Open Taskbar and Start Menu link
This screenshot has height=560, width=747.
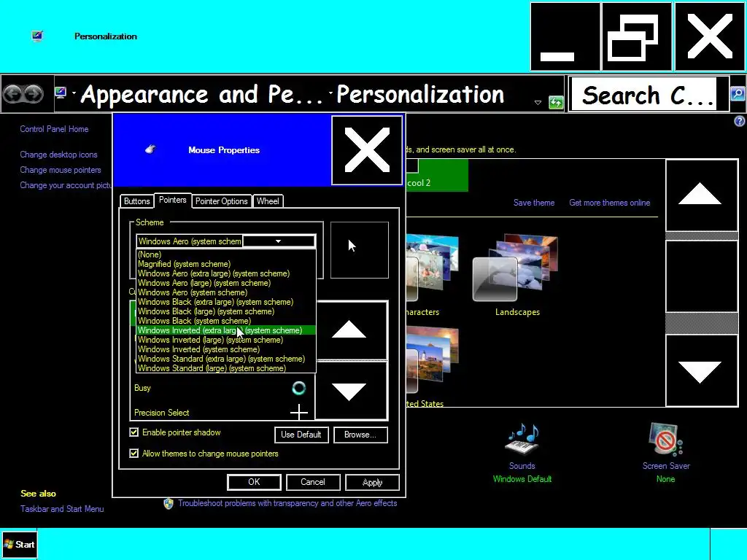pyautogui.click(x=62, y=509)
